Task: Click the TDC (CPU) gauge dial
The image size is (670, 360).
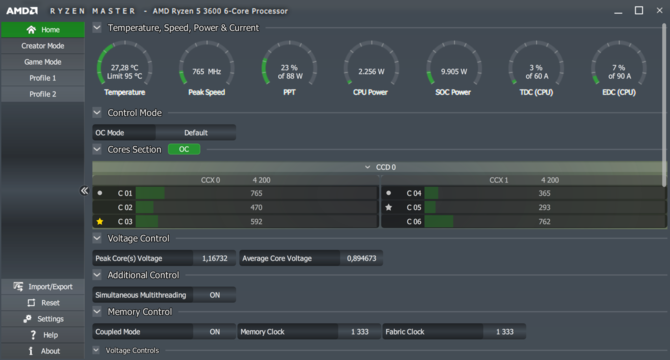Action: tap(536, 64)
